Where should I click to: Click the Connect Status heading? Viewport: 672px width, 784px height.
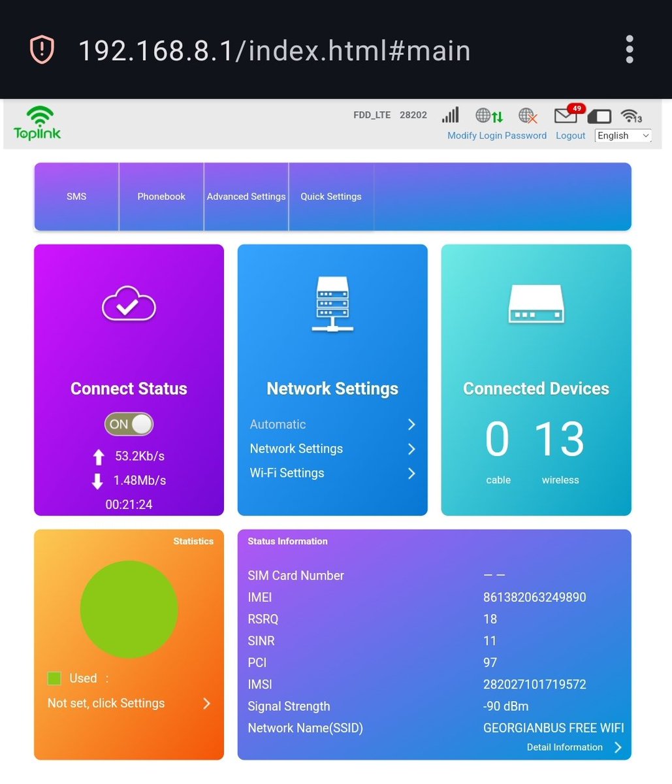point(129,389)
